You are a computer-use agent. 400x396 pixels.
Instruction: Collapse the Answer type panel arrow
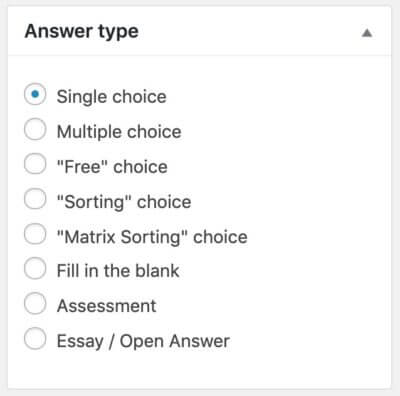(x=367, y=33)
